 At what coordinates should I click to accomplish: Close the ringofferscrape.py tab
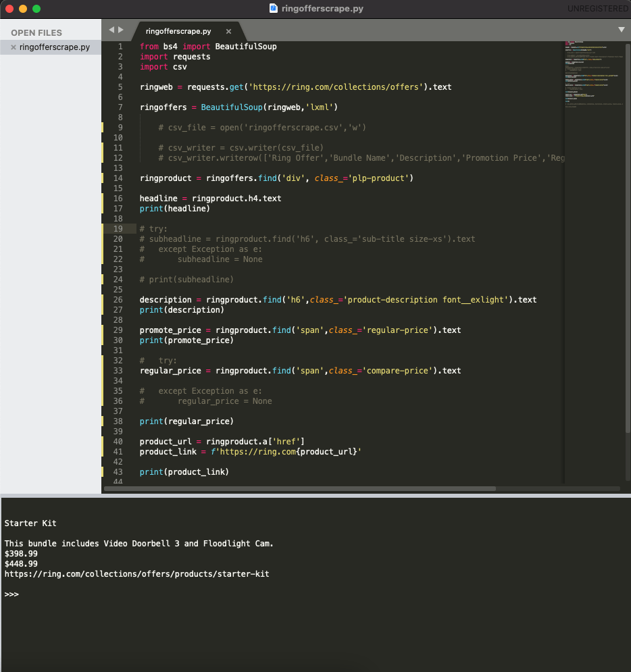click(228, 31)
